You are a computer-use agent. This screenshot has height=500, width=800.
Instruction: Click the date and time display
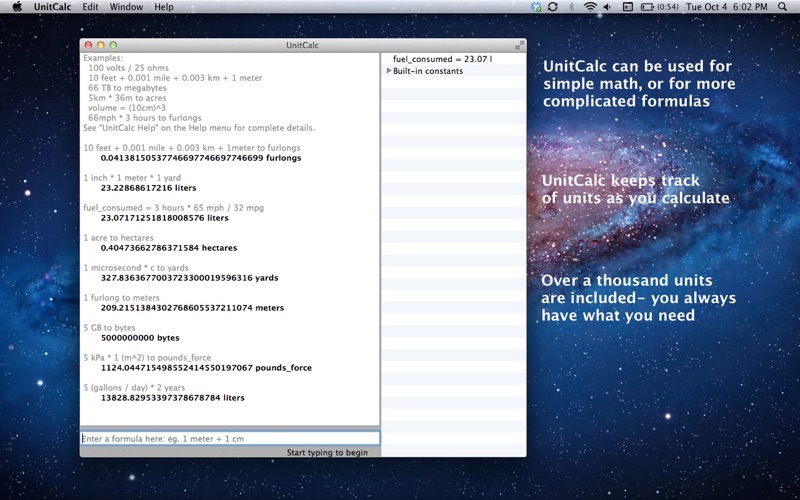tap(727, 7)
